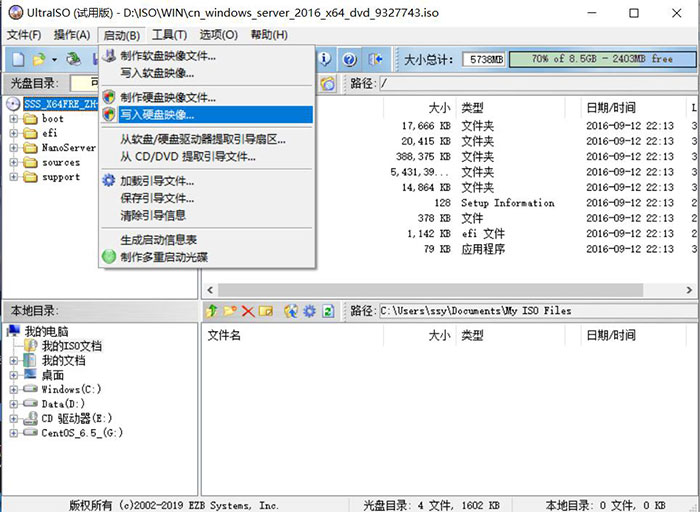Open the dropdown arrow beside Open icon
Image resolution: width=700 pixels, height=512 pixels.
[x=54, y=59]
